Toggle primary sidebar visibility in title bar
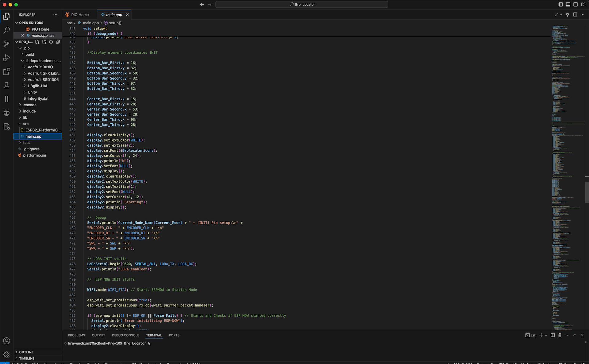The height and width of the screenshot is (364, 589). [560, 4]
